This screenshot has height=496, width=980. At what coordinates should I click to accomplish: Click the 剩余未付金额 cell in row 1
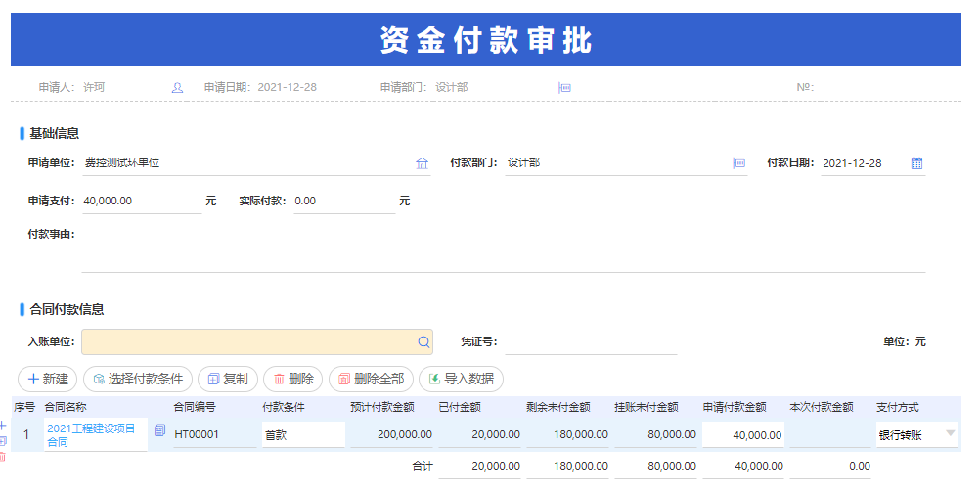point(567,434)
